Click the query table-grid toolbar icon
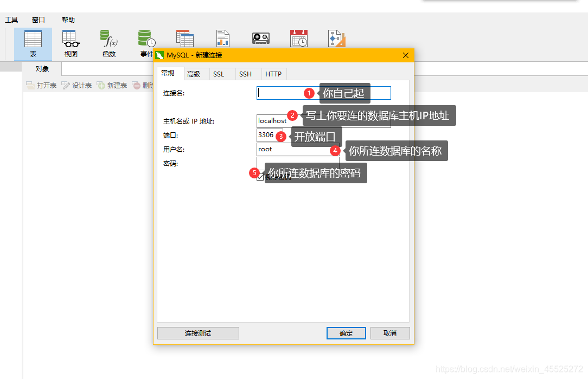This screenshot has width=588, height=379. pos(185,38)
